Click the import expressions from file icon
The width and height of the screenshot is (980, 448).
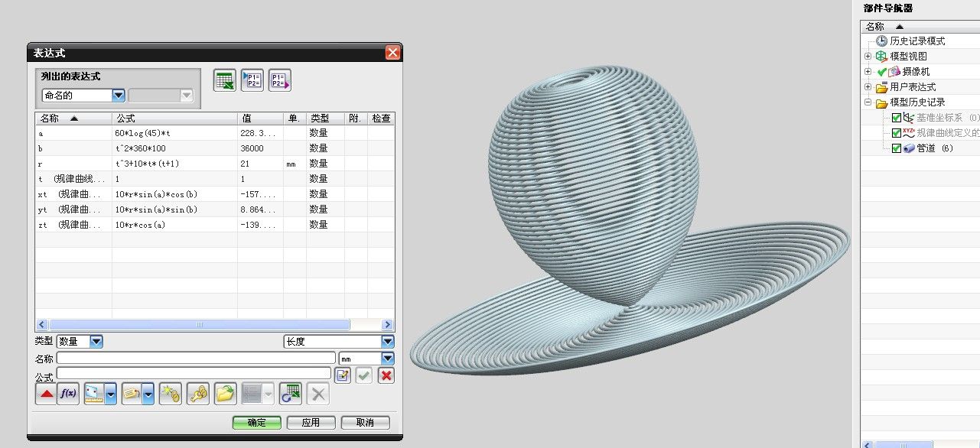252,80
